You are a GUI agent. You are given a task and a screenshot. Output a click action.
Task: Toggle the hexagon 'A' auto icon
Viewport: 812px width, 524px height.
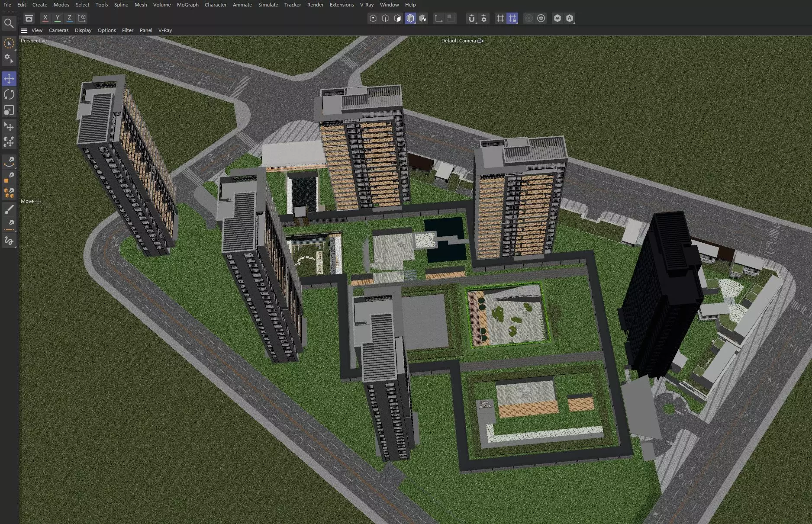pos(570,18)
